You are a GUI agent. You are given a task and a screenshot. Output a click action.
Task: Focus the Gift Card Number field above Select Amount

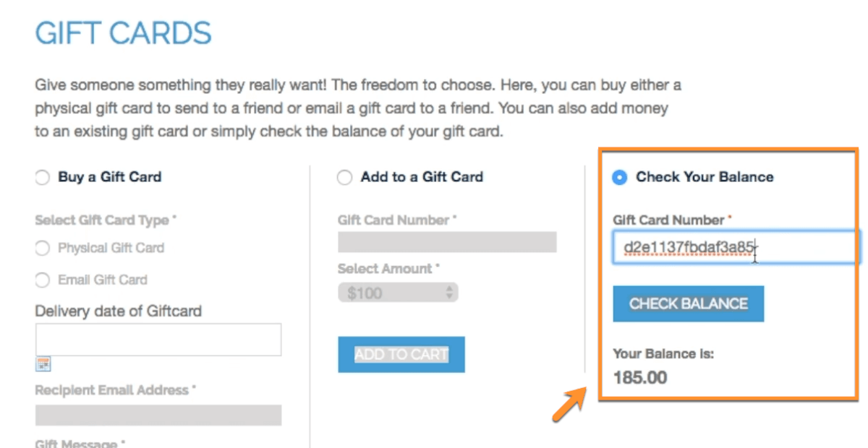[447, 242]
